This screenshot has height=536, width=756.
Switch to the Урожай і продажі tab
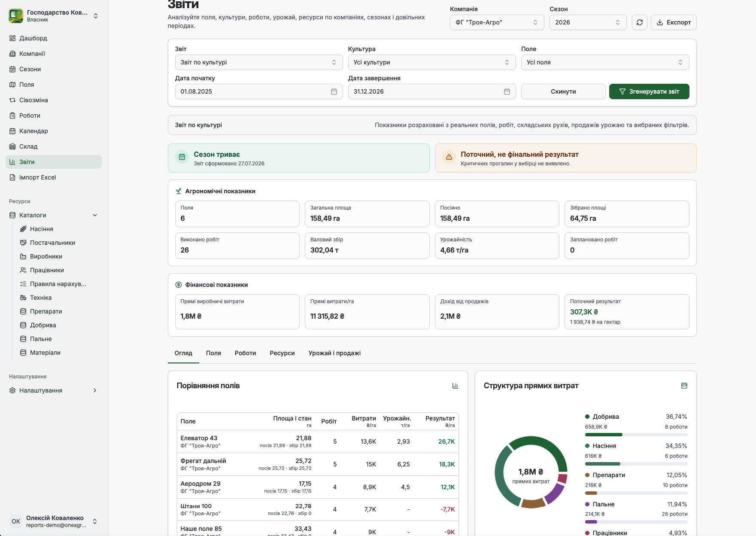(334, 353)
